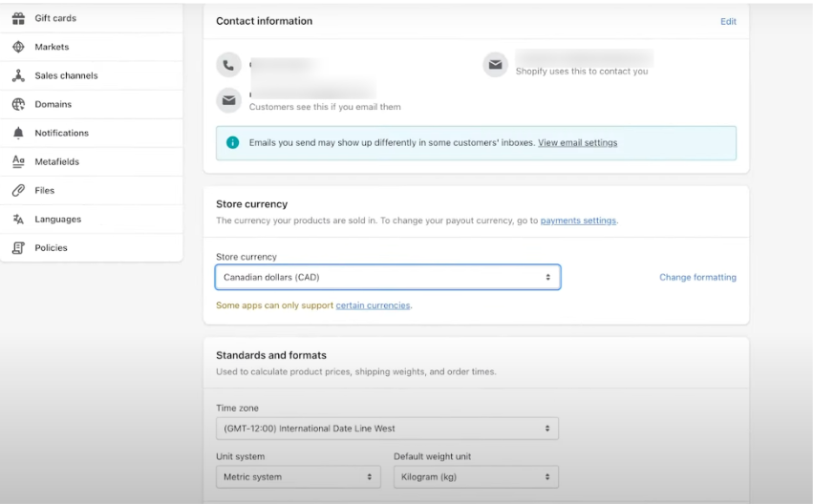This screenshot has height=504, width=813.
Task: Click the envelope icon beside customer-facing email
Action: point(228,100)
